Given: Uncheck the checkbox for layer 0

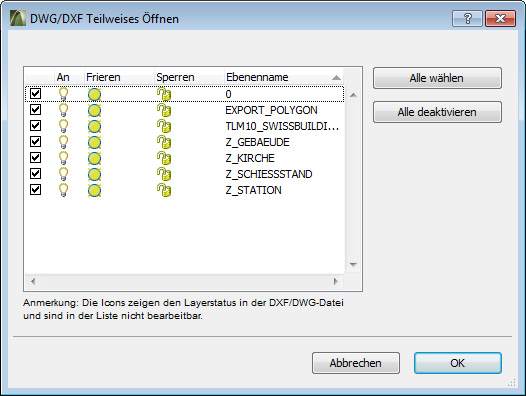Looking at the screenshot, I should point(36,94).
